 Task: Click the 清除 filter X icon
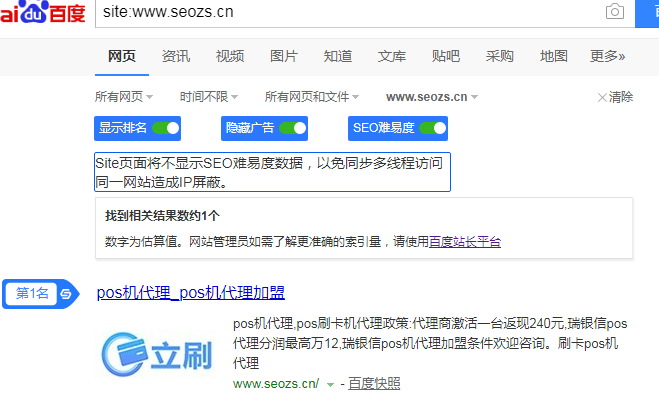(602, 97)
